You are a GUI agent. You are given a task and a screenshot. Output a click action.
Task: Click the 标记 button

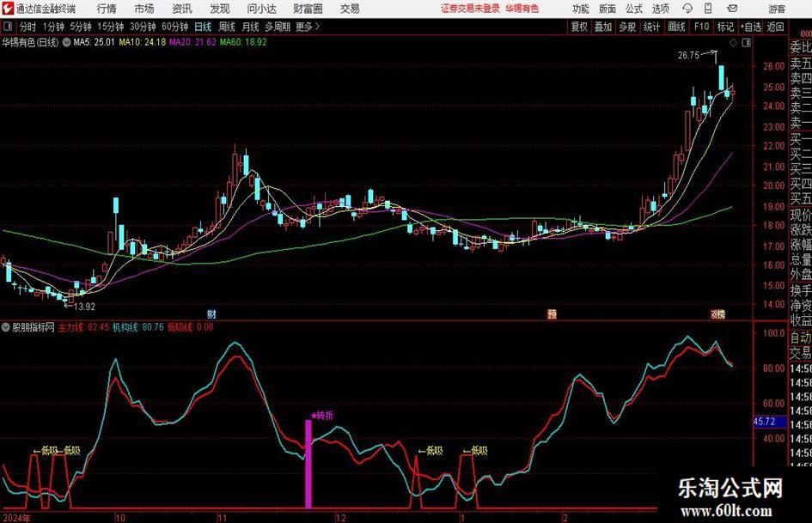(x=725, y=27)
